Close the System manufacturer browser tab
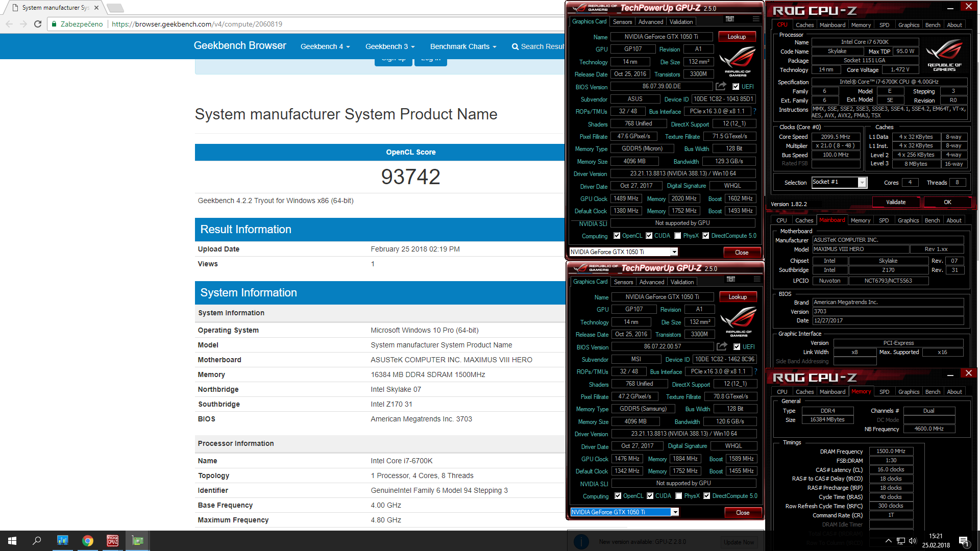This screenshot has width=980, height=551. point(96,8)
